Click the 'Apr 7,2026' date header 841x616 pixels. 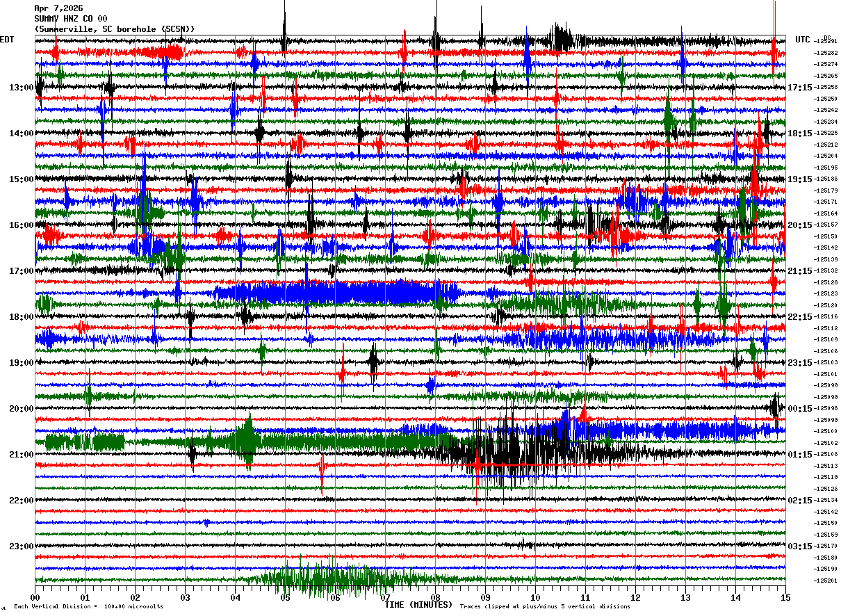58,8
